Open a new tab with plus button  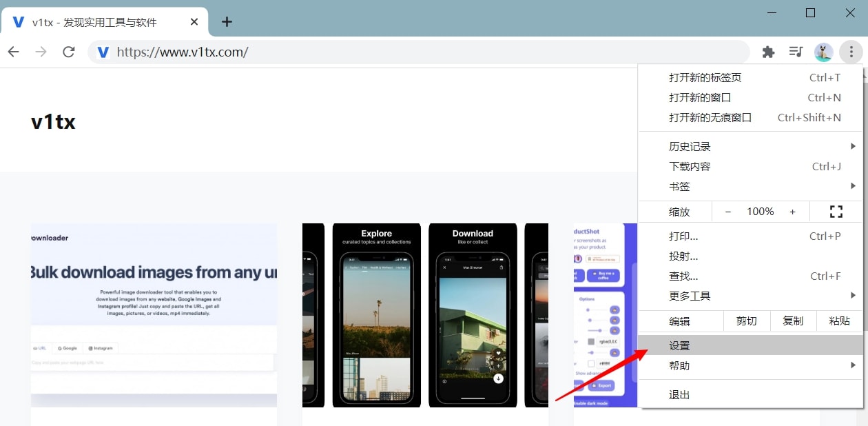click(x=227, y=21)
